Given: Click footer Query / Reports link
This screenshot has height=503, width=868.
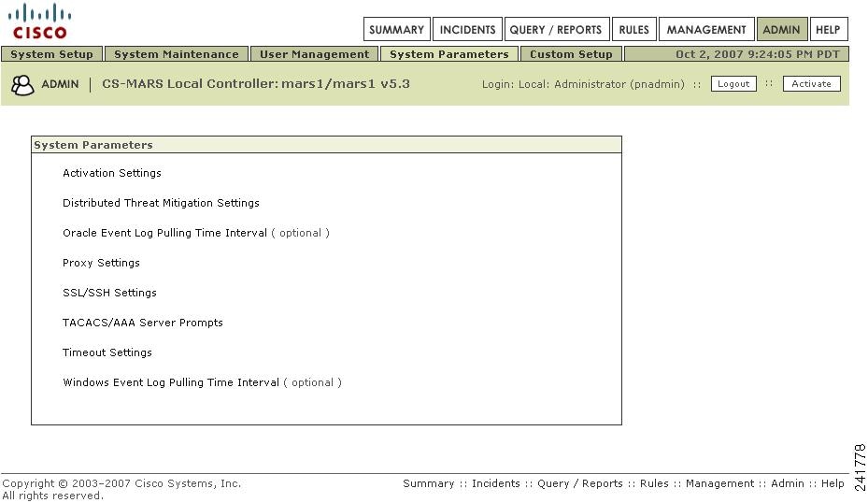Looking at the screenshot, I should pyautogui.click(x=580, y=483).
